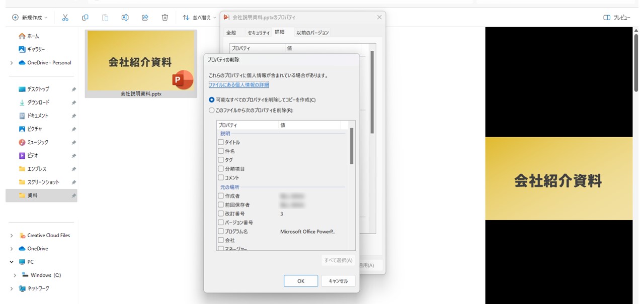Open デスクトップ quick access folder
Viewport: 644px width, 304px height.
(x=34, y=89)
